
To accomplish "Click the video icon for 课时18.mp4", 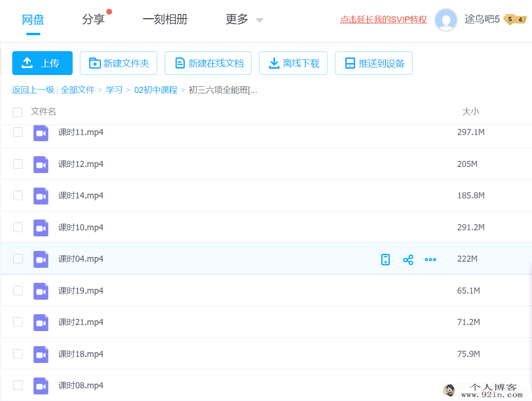I will point(41,355).
